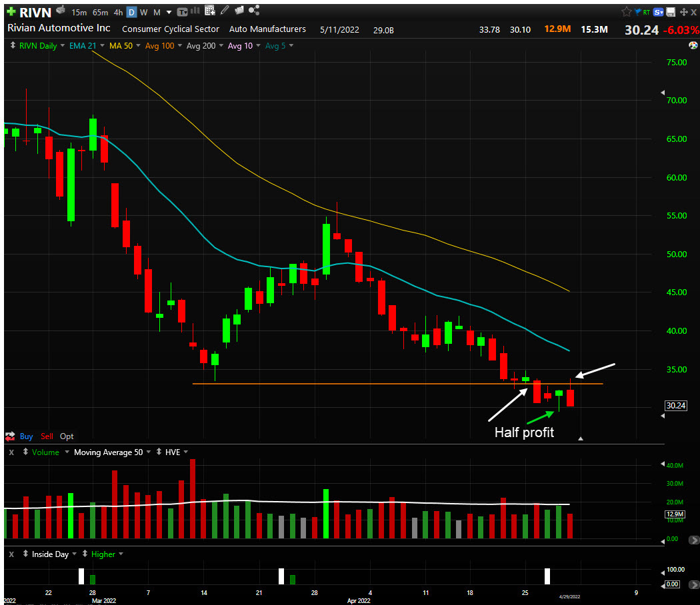
Task: Open the Avg 5 indicator dropdown
Action: point(291,45)
